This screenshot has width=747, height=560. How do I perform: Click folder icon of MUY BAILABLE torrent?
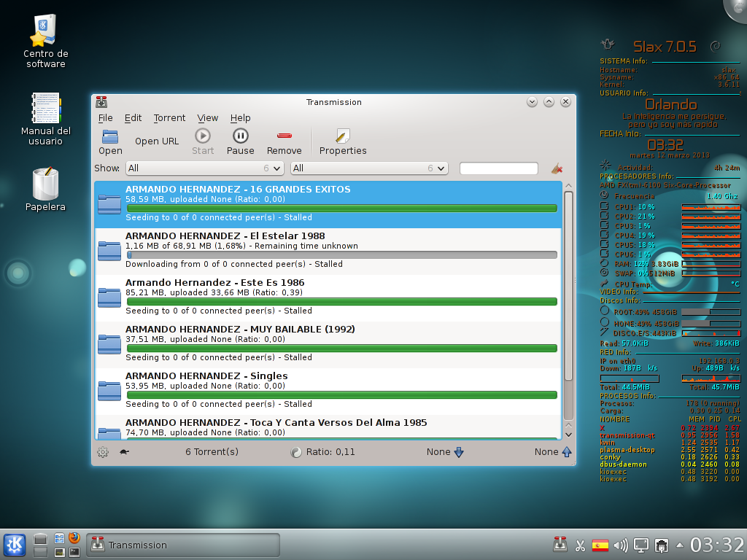pos(109,344)
